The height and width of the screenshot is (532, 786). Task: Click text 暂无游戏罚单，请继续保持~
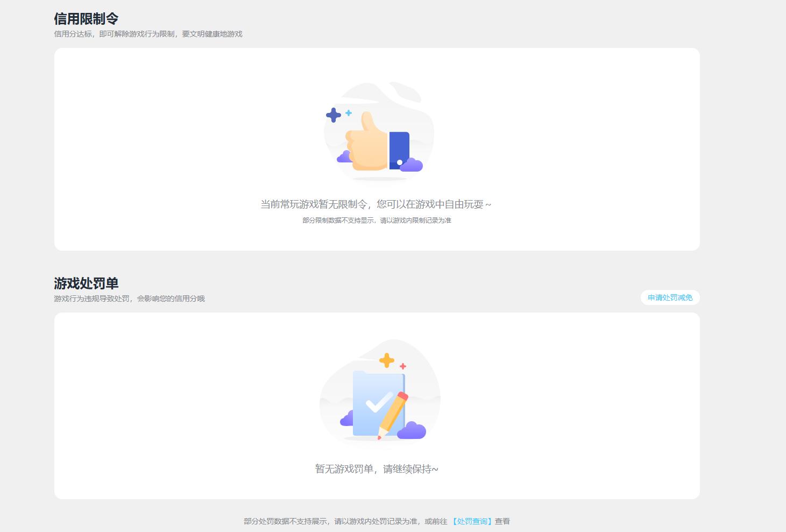(x=377, y=469)
